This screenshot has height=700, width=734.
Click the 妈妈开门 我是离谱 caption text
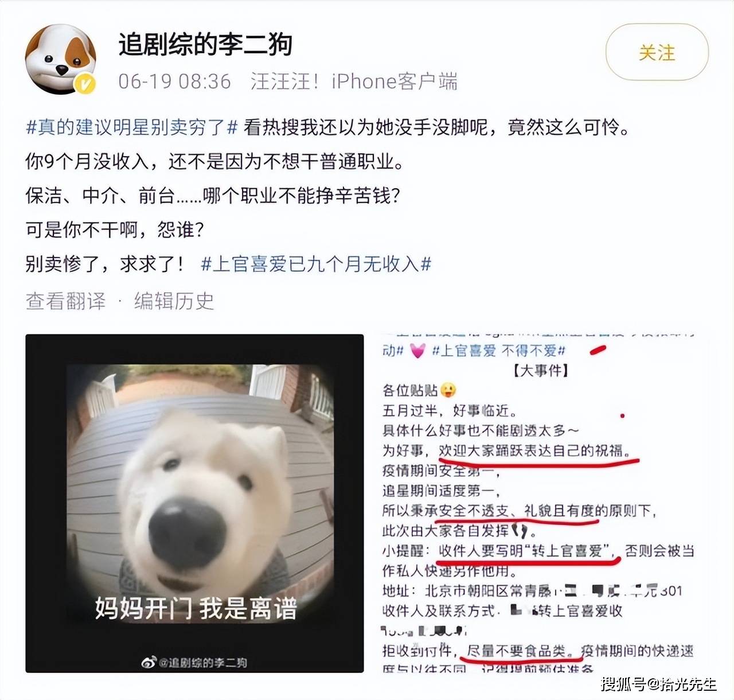(196, 608)
